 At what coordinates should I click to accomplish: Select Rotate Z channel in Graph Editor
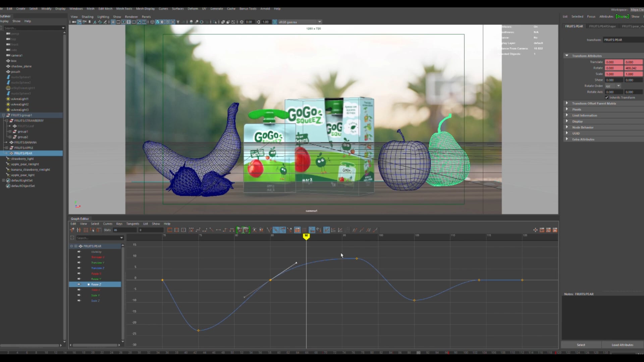96,284
